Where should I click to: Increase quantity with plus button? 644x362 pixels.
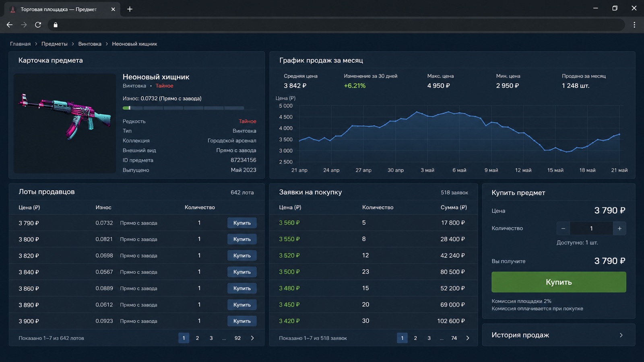point(619,228)
